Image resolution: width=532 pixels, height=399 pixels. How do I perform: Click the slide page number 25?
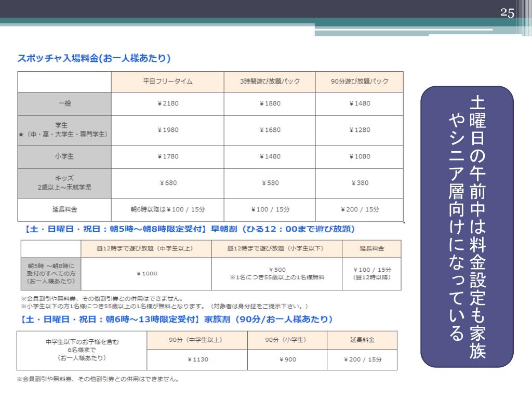(507, 12)
